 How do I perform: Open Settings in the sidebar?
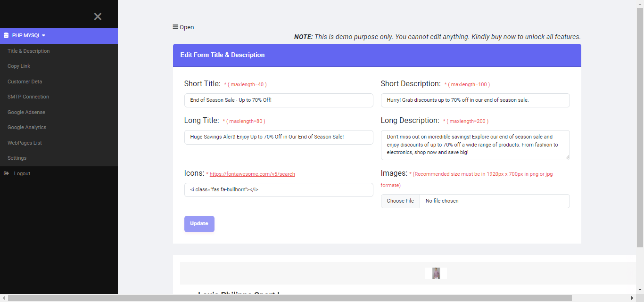coord(17,158)
